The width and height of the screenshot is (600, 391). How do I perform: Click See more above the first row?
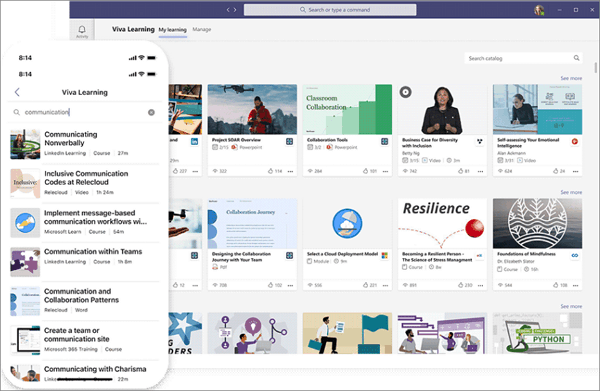click(x=571, y=78)
